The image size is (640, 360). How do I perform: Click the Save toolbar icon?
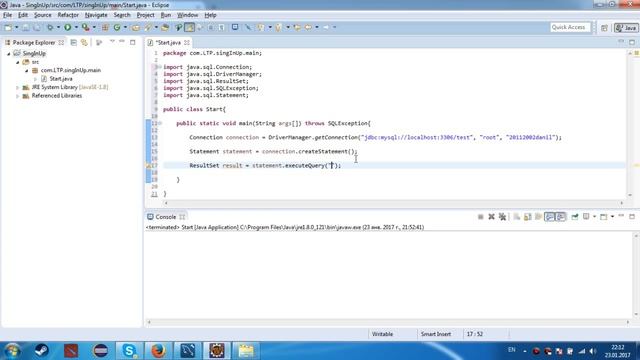[25, 27]
